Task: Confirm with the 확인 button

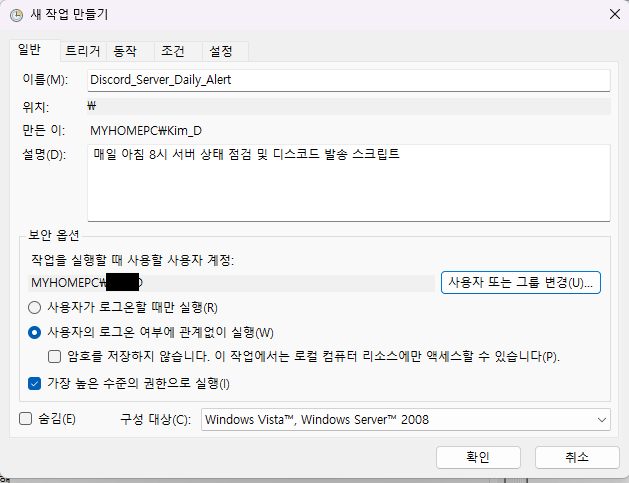Action: (478, 457)
